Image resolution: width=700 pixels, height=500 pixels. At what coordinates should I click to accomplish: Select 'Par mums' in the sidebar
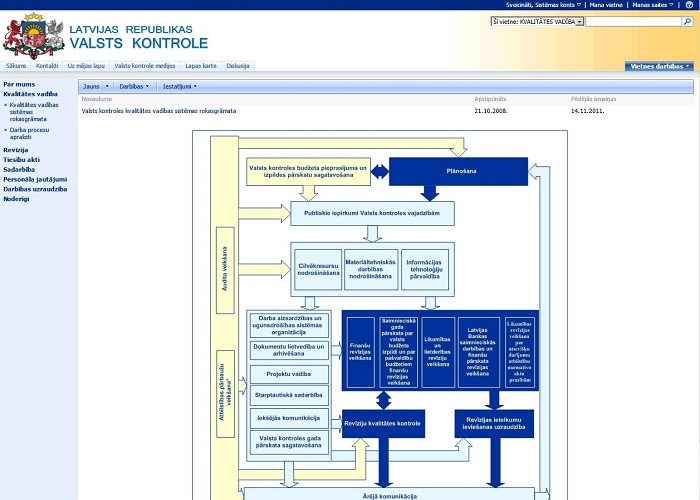click(19, 84)
